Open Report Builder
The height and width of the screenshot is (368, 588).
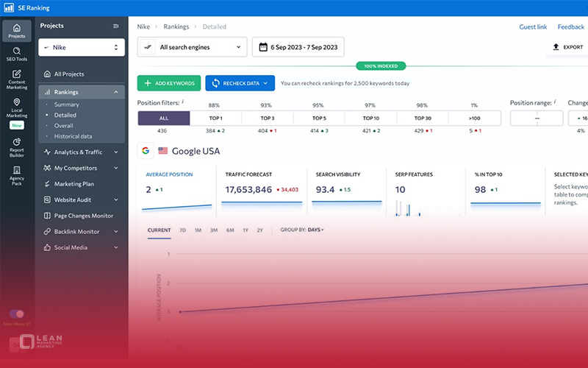[16, 148]
